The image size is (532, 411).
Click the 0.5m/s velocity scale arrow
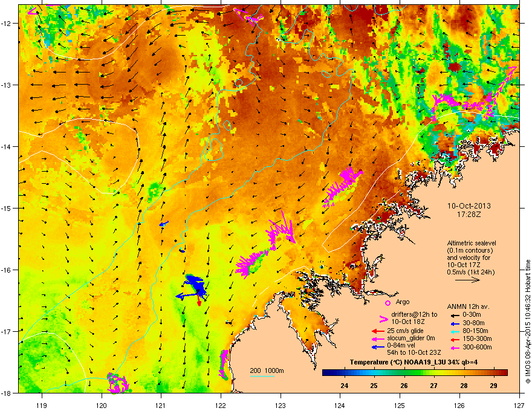coord(467,280)
